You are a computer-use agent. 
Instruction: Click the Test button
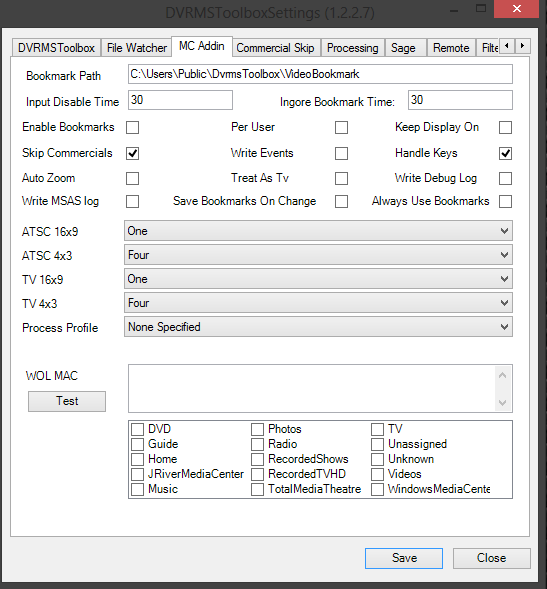pyautogui.click(x=67, y=401)
